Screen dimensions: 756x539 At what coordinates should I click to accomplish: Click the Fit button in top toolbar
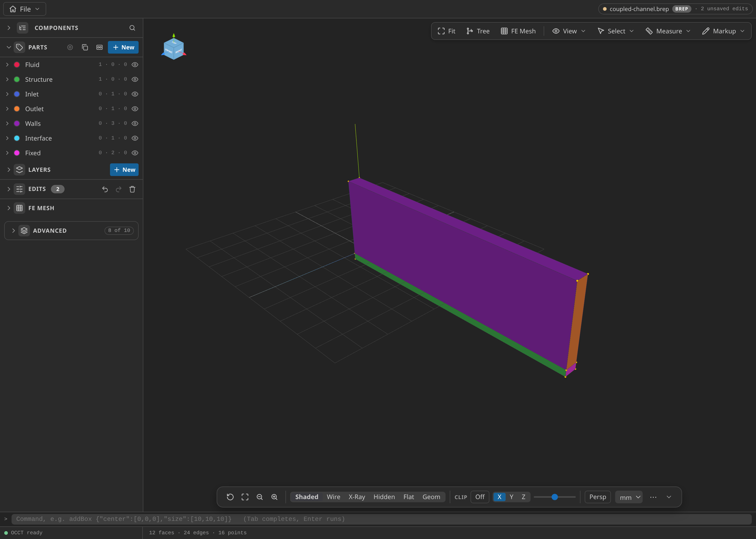tap(446, 31)
